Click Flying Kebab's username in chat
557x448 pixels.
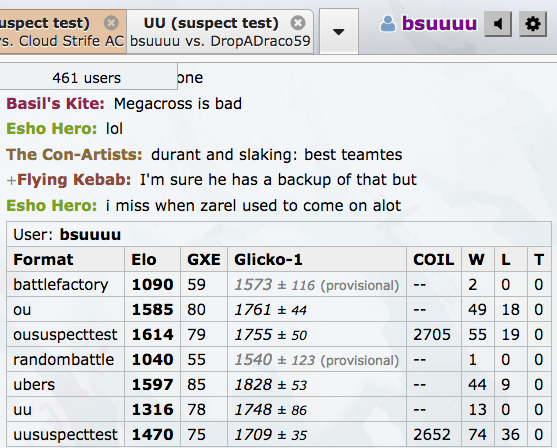click(x=74, y=180)
